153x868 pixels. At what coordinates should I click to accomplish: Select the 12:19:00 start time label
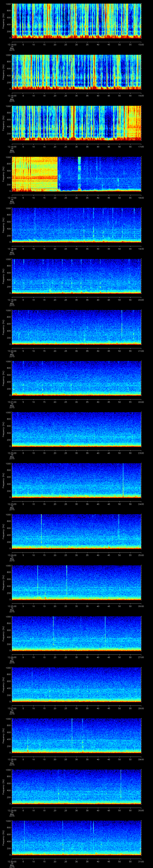[x=12, y=300]
